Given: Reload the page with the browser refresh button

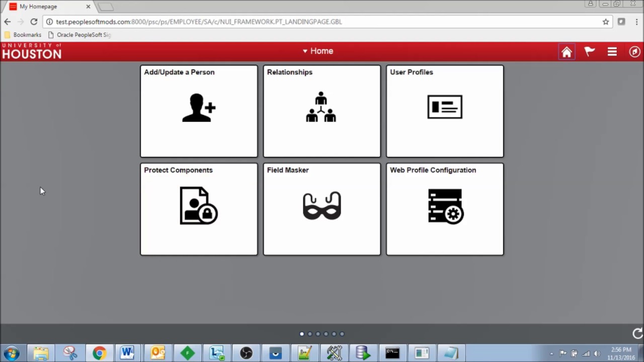Looking at the screenshot, I should (x=34, y=22).
